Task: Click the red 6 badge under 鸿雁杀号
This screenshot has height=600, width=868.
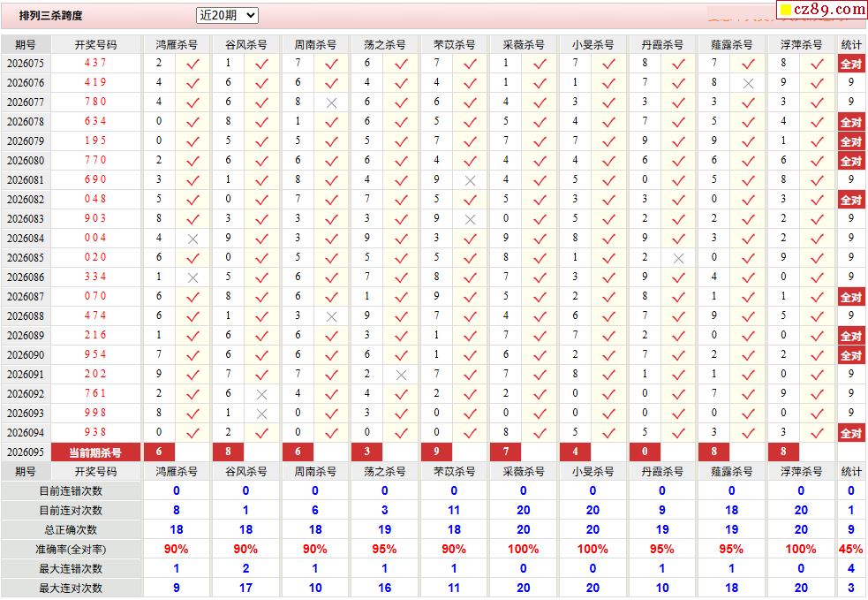Action: [x=159, y=452]
